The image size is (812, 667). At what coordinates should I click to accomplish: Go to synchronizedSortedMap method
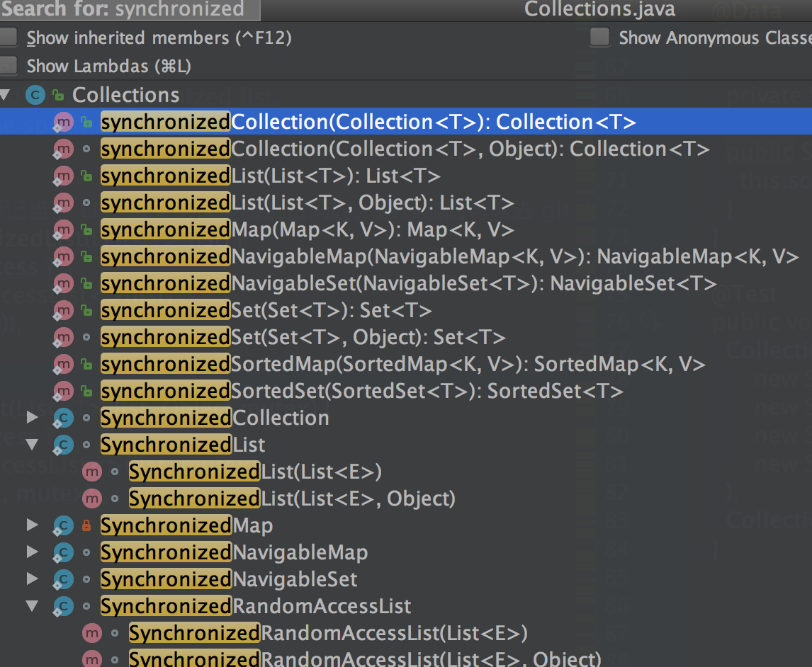tap(402, 365)
